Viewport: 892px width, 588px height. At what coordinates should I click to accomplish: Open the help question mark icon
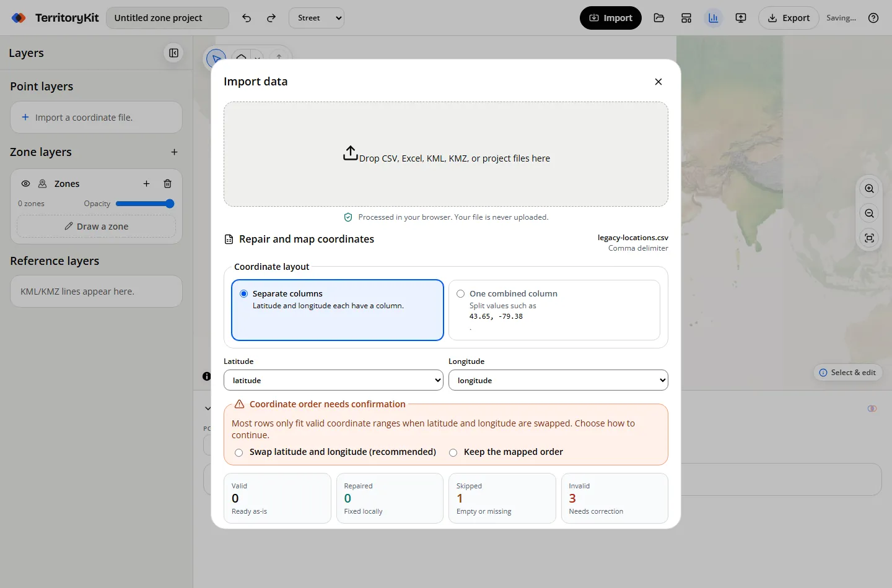tap(873, 18)
